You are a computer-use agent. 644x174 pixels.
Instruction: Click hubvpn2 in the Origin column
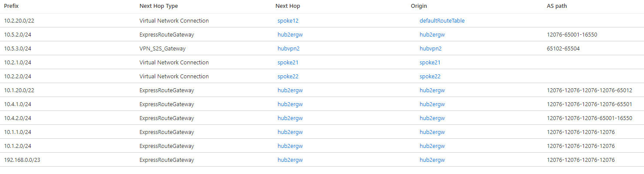(x=430, y=48)
